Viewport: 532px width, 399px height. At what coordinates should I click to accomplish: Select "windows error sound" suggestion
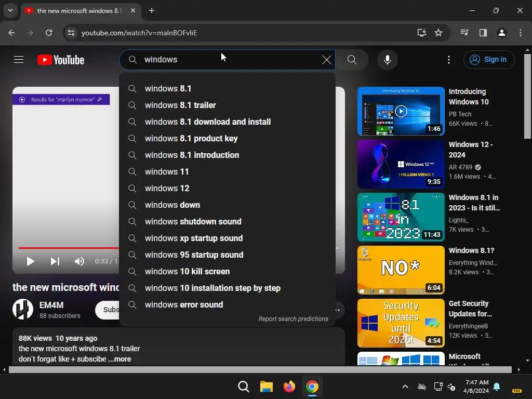[x=228, y=304]
